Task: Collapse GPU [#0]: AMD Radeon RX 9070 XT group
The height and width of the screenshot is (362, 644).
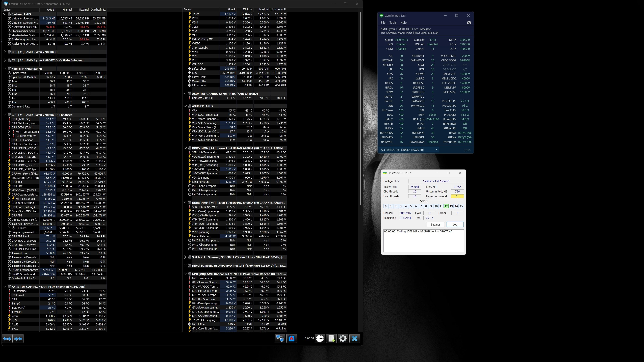Action: tap(185, 274)
